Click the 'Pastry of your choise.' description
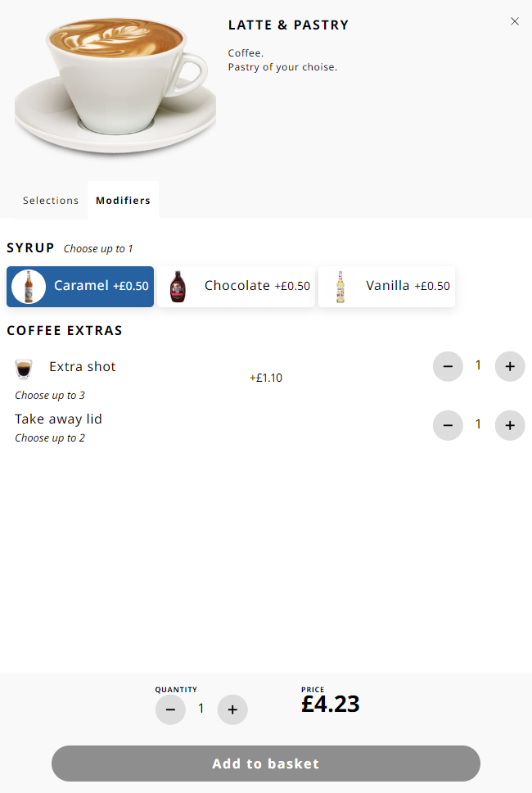Screen dimensions: 532x793 [282, 67]
